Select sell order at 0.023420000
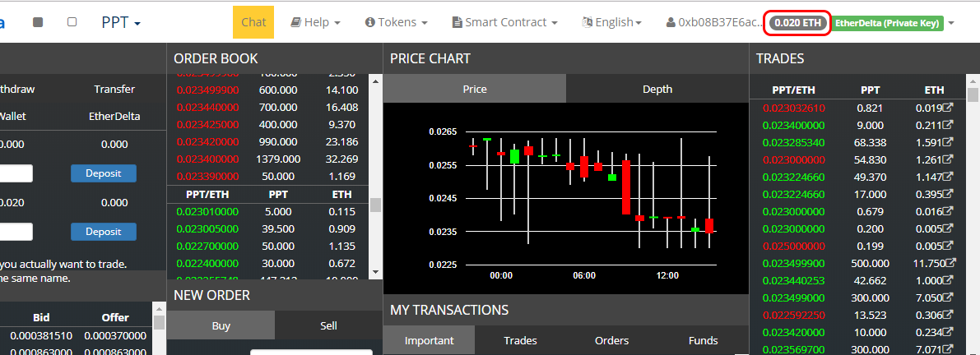 (x=268, y=141)
